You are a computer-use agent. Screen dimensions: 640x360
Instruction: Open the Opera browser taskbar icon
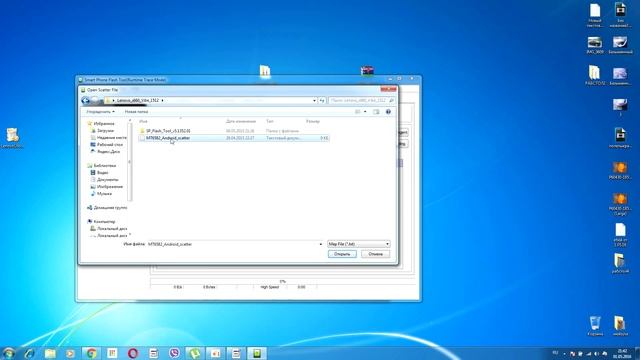(x=133, y=353)
